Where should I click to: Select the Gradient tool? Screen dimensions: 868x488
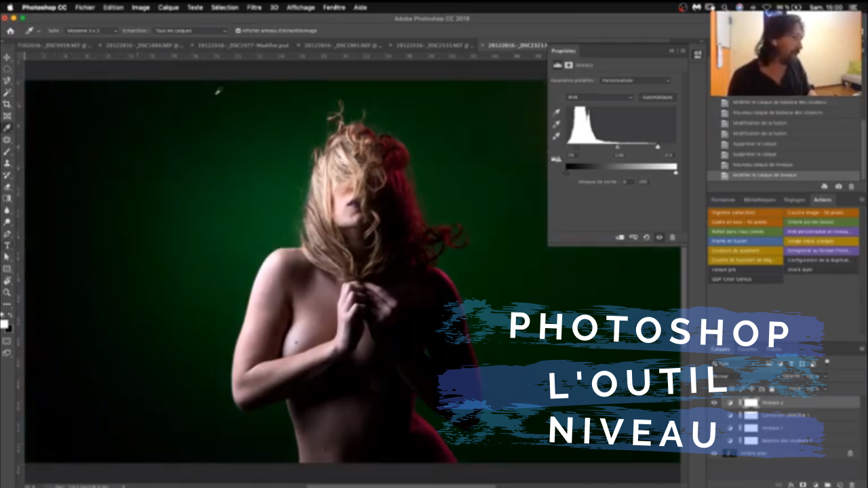tap(7, 198)
